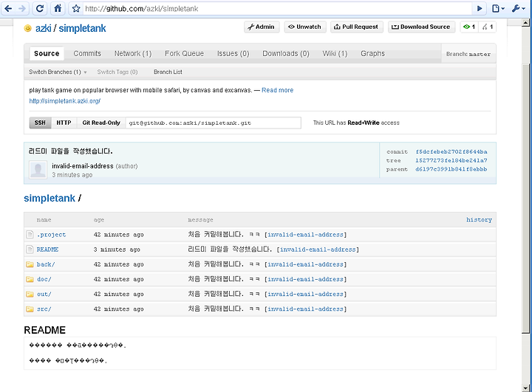Image resolution: width=532 pixels, height=392 pixels.
Task: Go forward with the browser forward arrow
Action: [22, 8]
